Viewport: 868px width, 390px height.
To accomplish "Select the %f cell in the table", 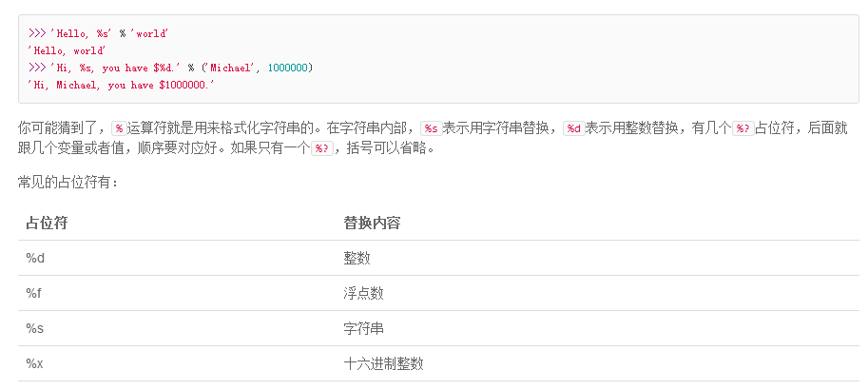I will [34, 293].
